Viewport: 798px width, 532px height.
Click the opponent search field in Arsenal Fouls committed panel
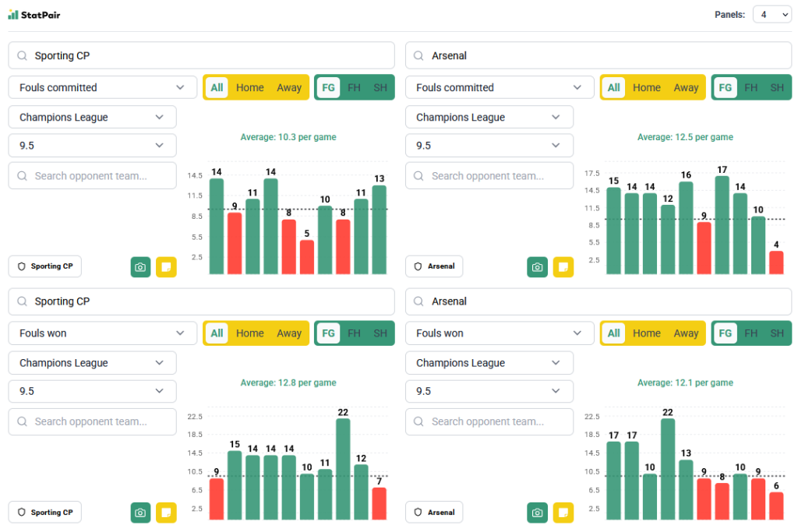[x=489, y=176]
